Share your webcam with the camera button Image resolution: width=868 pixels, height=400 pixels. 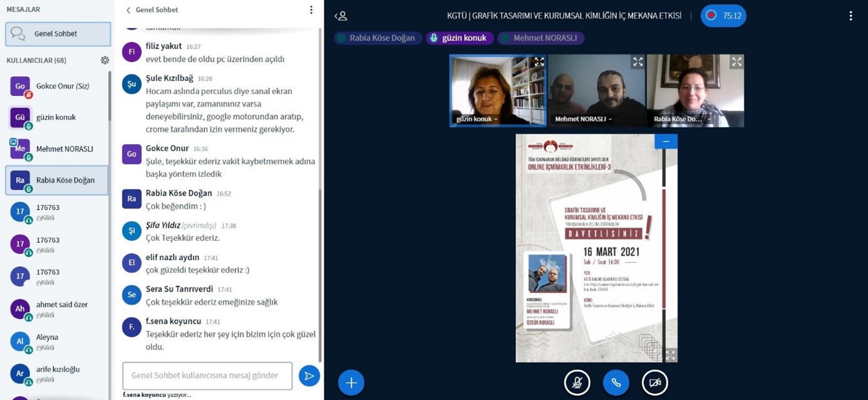[x=654, y=382]
